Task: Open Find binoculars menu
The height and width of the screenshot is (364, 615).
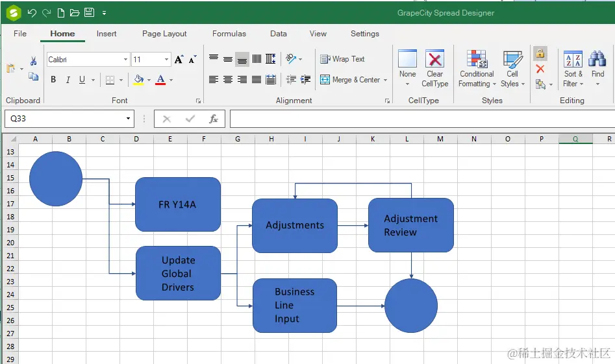Action: click(x=597, y=69)
